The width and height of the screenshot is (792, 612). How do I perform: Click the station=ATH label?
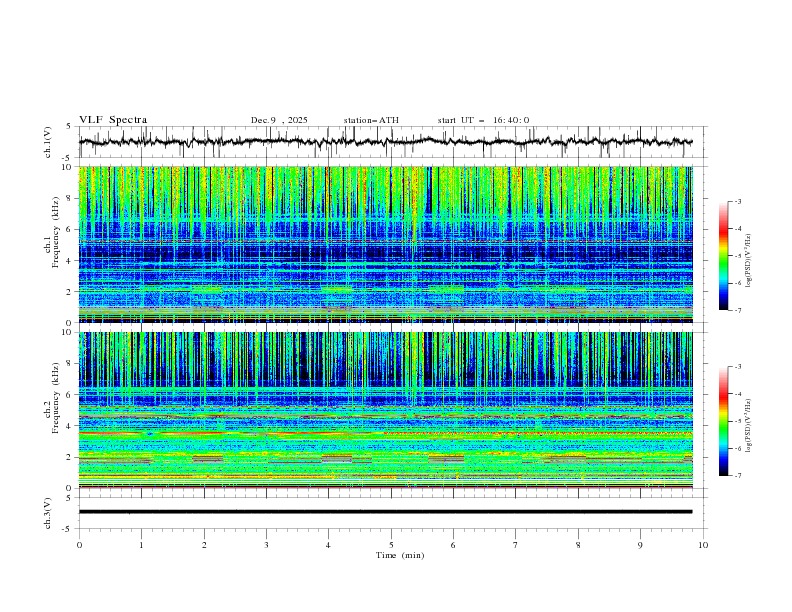[x=371, y=120]
